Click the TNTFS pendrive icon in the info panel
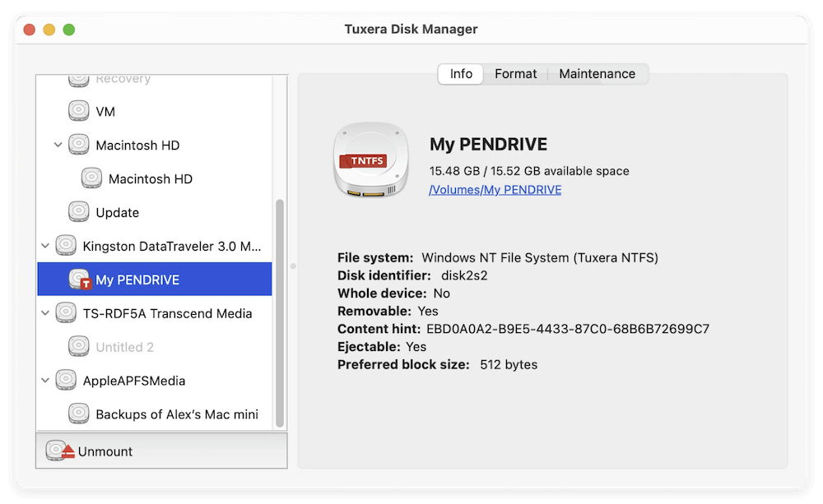 (370, 161)
